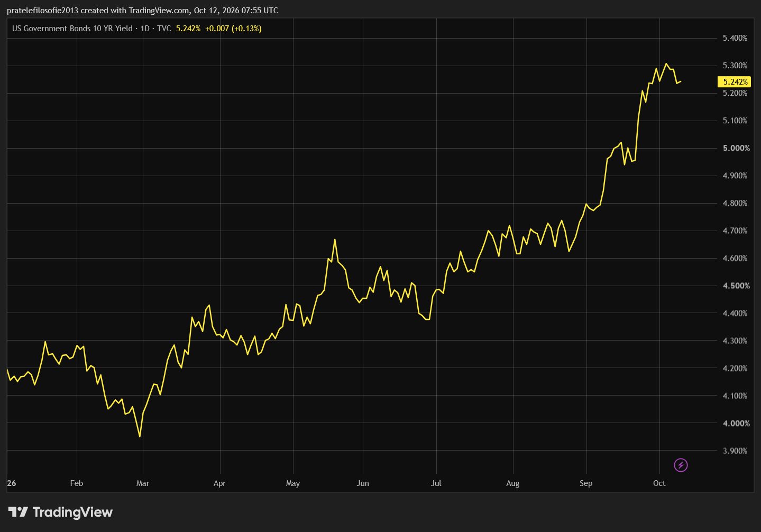Select the "+0.007 (+0.13%)" change value
The width and height of the screenshot is (761, 532).
coord(233,29)
